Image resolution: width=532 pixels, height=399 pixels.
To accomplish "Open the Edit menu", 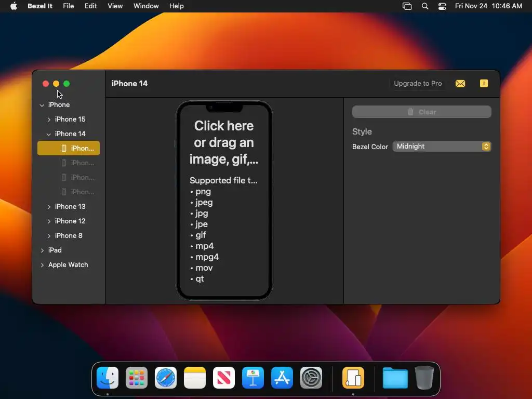I will 90,6.
